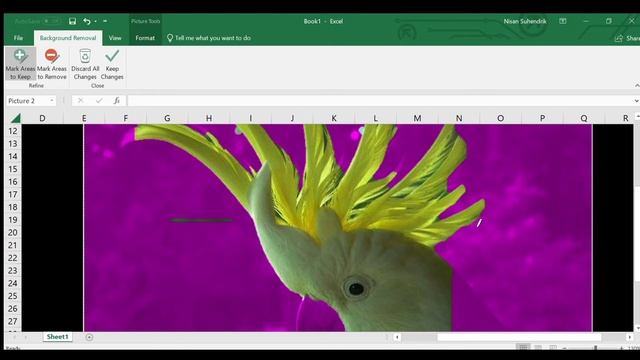Expand the formula bar chevron
Viewport: 640px width, 360px height.
[x=636, y=101]
